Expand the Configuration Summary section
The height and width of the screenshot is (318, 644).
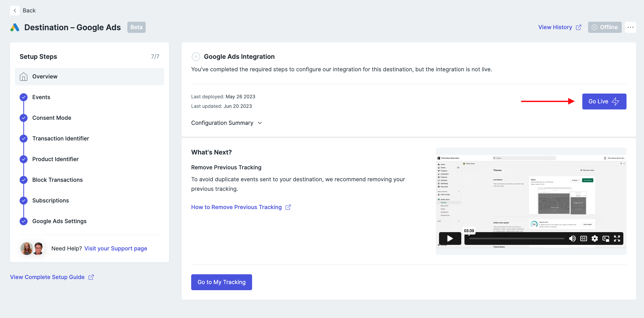(222, 123)
